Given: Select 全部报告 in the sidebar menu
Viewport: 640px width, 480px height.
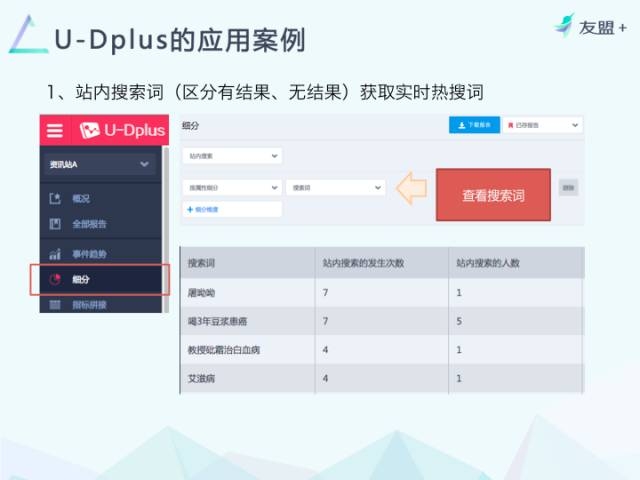Looking at the screenshot, I should click(x=89, y=224).
